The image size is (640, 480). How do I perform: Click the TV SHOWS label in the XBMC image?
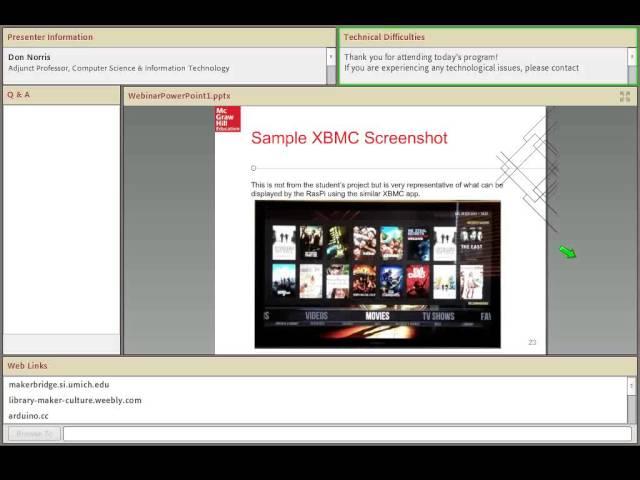tap(438, 316)
